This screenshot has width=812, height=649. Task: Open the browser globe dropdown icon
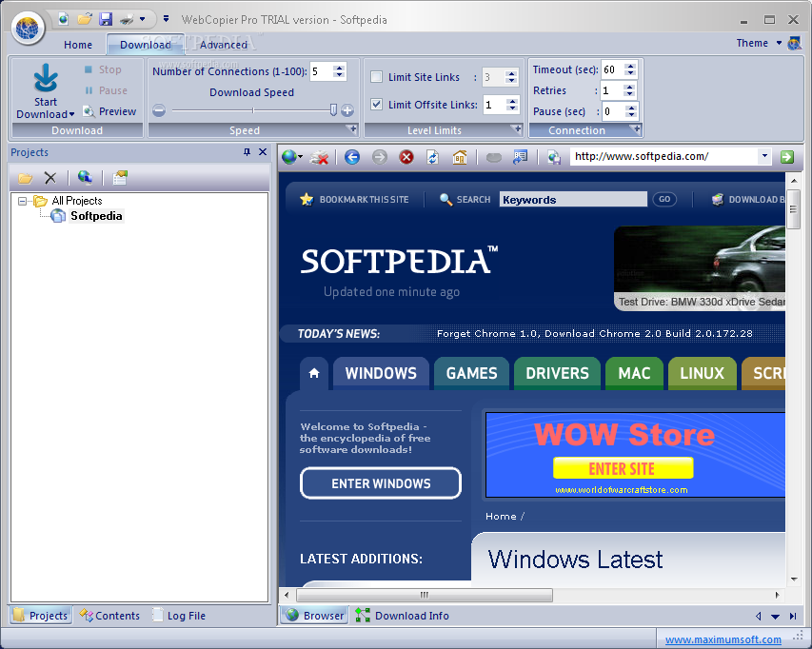(x=292, y=157)
